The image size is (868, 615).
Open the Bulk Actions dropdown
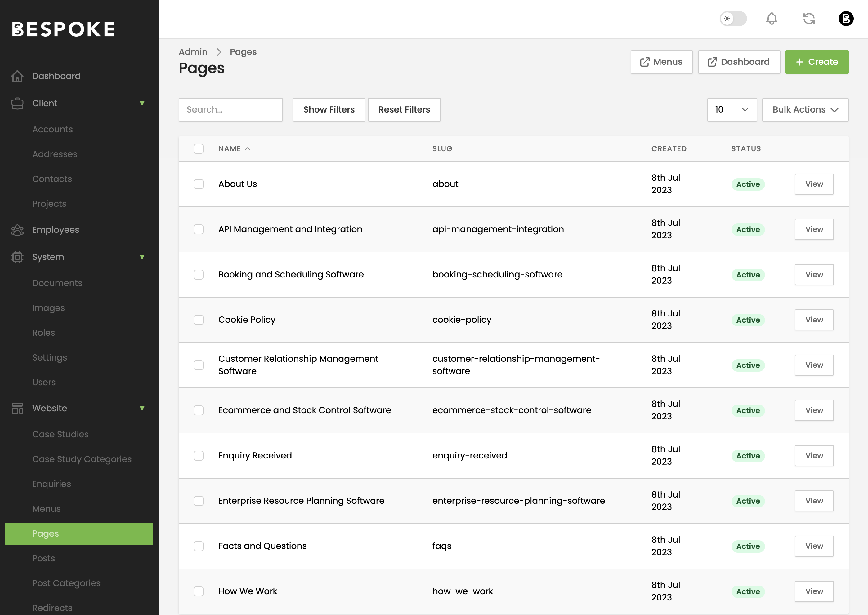tap(805, 110)
